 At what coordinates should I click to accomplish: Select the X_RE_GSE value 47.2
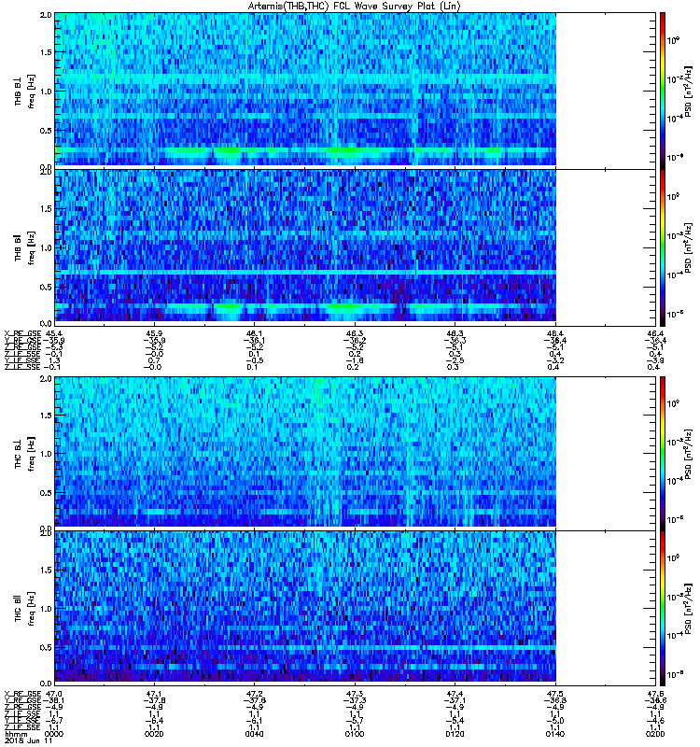coord(254,694)
